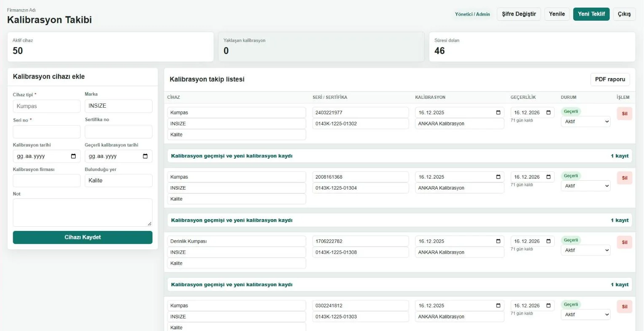Open validity date calendar for serial 2008161368

point(548,177)
